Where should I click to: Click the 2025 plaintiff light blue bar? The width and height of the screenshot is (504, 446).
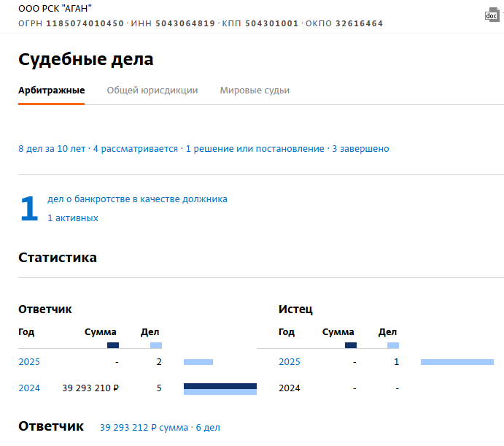click(457, 362)
